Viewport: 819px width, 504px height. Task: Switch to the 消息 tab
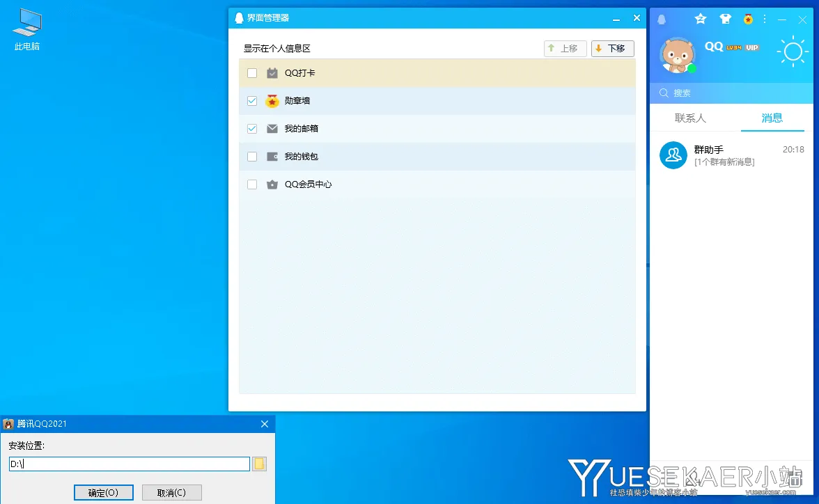tap(772, 118)
